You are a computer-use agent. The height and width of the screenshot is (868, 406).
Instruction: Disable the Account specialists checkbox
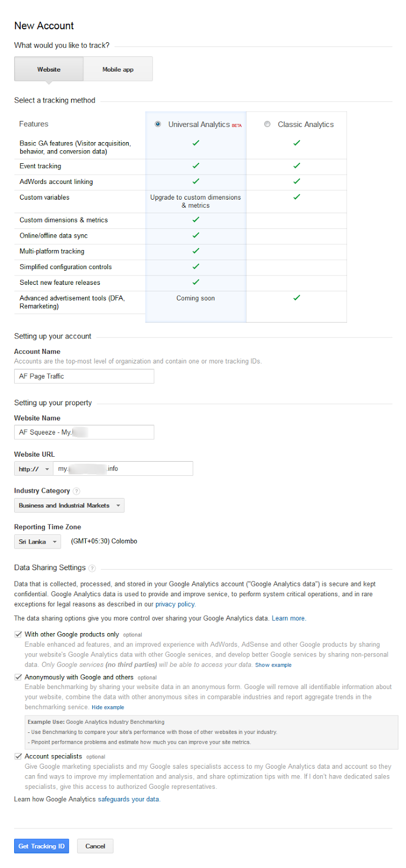[18, 756]
